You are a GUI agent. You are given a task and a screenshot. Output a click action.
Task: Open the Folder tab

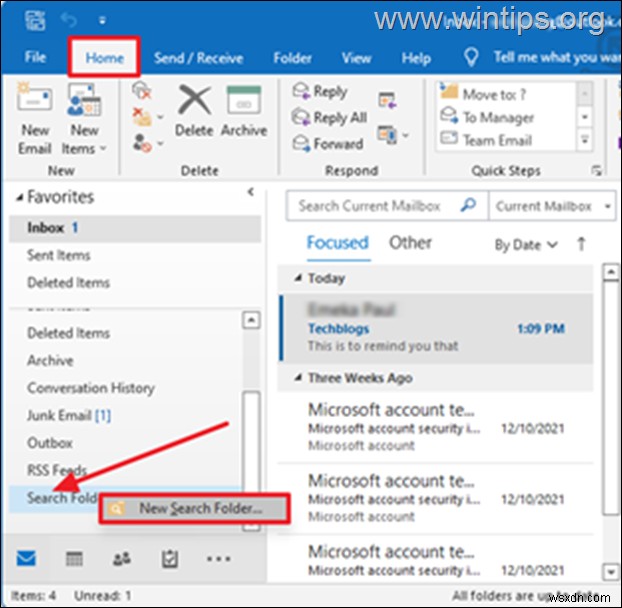tap(292, 58)
